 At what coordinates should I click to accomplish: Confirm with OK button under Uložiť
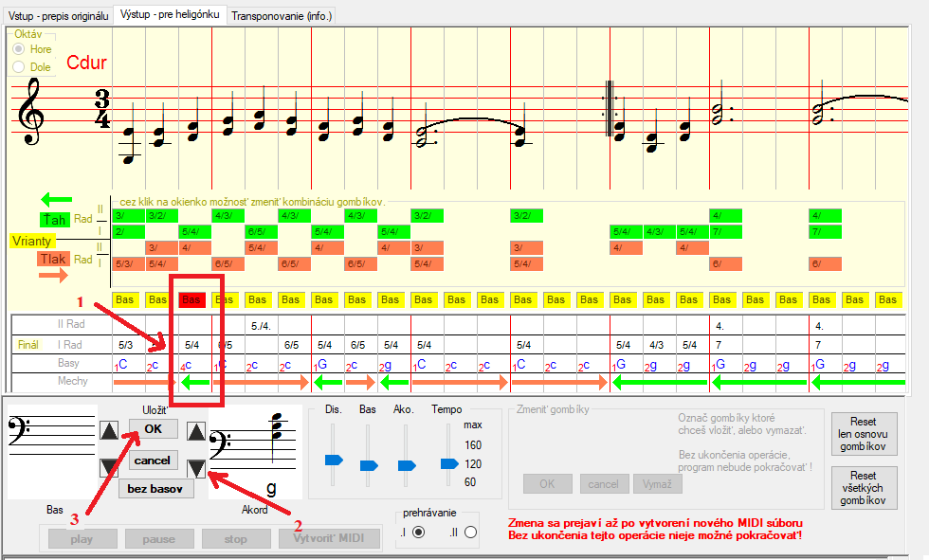(153, 429)
